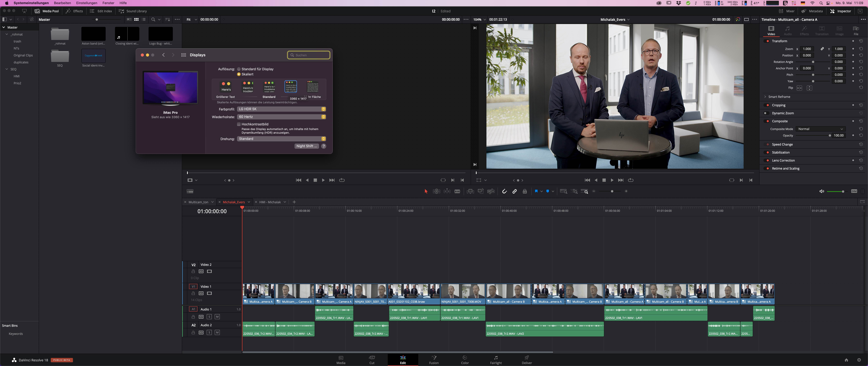Image resolution: width=868 pixels, height=366 pixels.
Task: Click the Replace Clip icon
Action: [491, 191]
